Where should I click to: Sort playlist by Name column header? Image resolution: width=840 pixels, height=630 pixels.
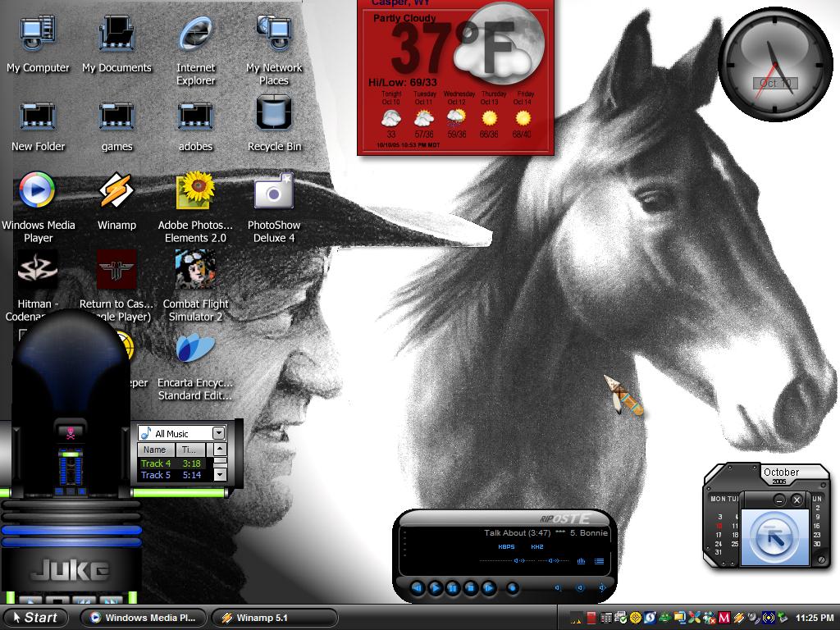point(155,450)
